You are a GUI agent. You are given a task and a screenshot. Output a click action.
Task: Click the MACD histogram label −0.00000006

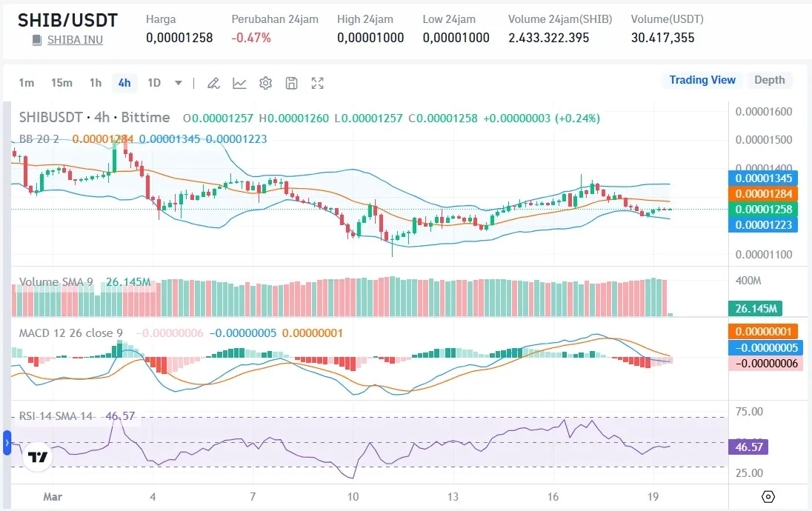point(766,364)
